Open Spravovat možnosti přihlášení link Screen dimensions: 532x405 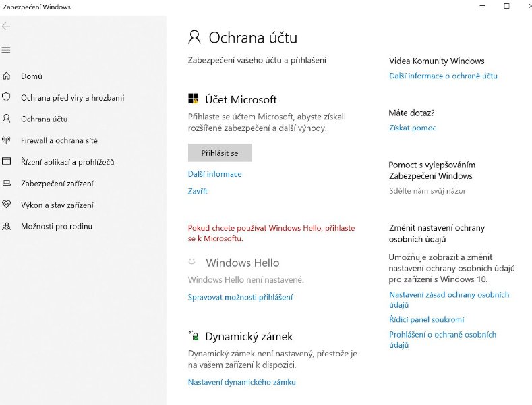[240, 297]
